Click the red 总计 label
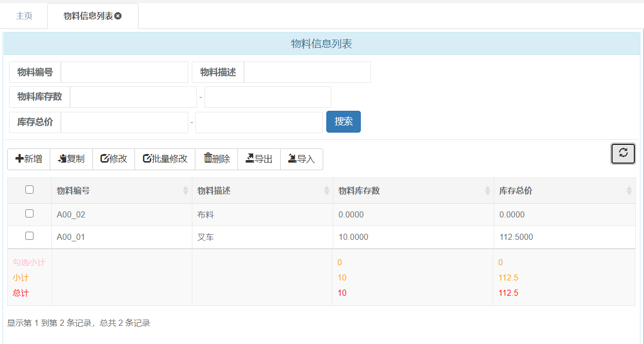 pyautogui.click(x=21, y=293)
